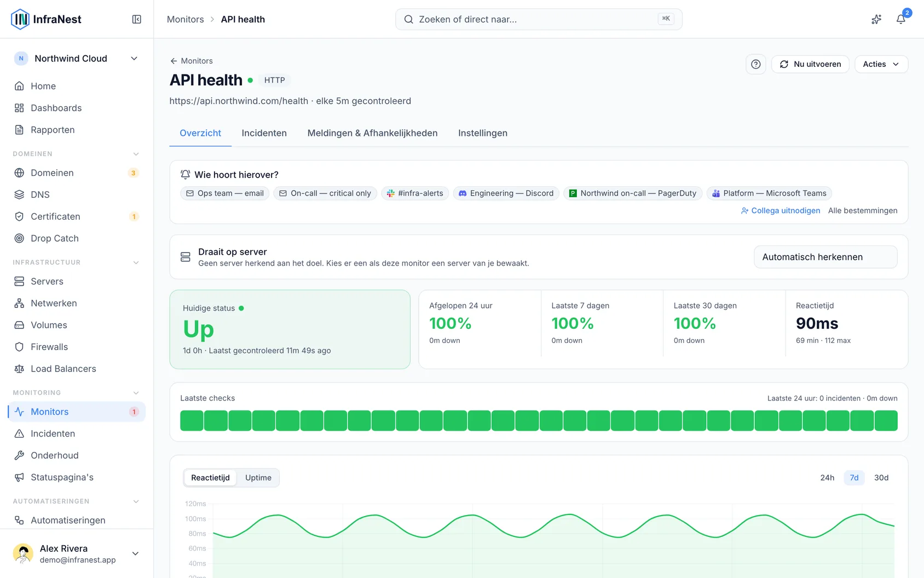The image size is (924, 578).
Task: Select the Overzicht tab
Action: [x=200, y=133]
